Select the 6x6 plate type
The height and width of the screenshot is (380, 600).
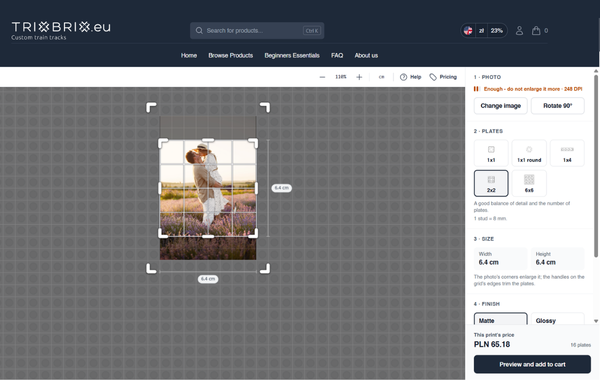tap(529, 183)
